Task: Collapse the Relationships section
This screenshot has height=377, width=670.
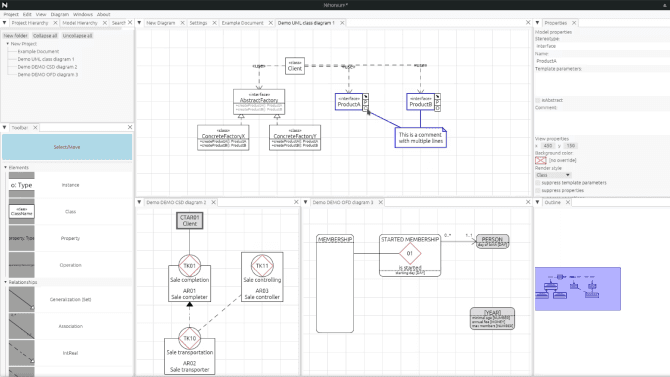Action: 6,282
